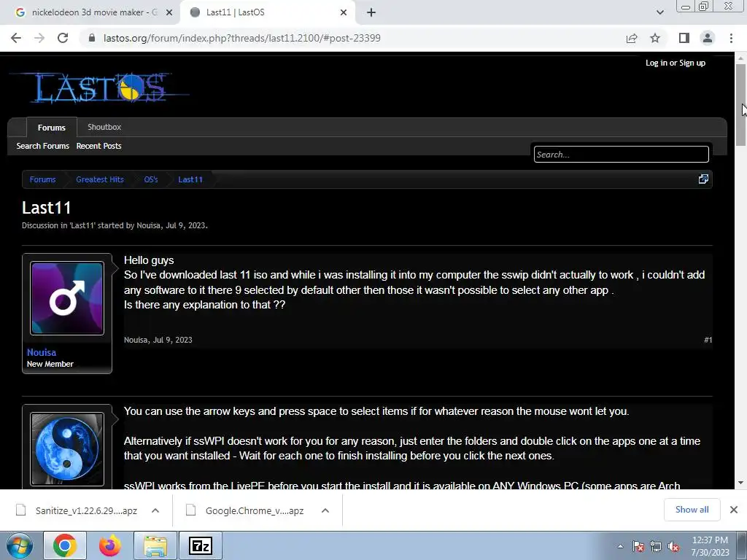Click the network tray icon
747x560 pixels.
(x=656, y=547)
